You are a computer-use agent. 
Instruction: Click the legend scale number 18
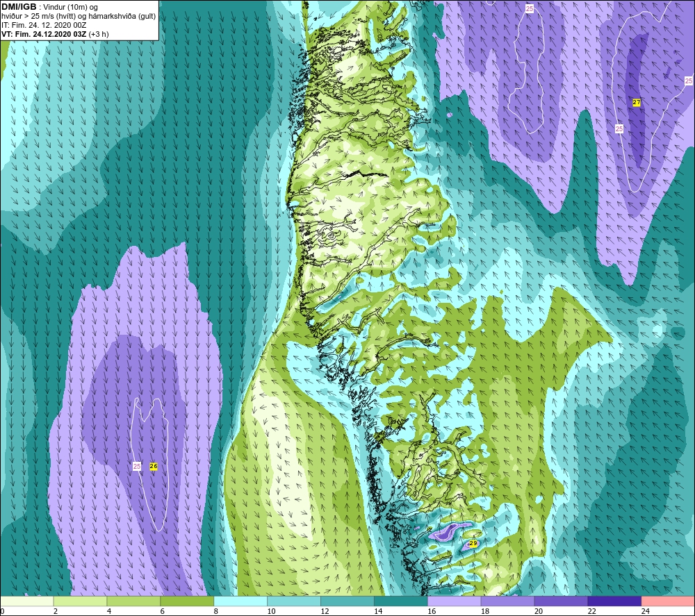485,611
